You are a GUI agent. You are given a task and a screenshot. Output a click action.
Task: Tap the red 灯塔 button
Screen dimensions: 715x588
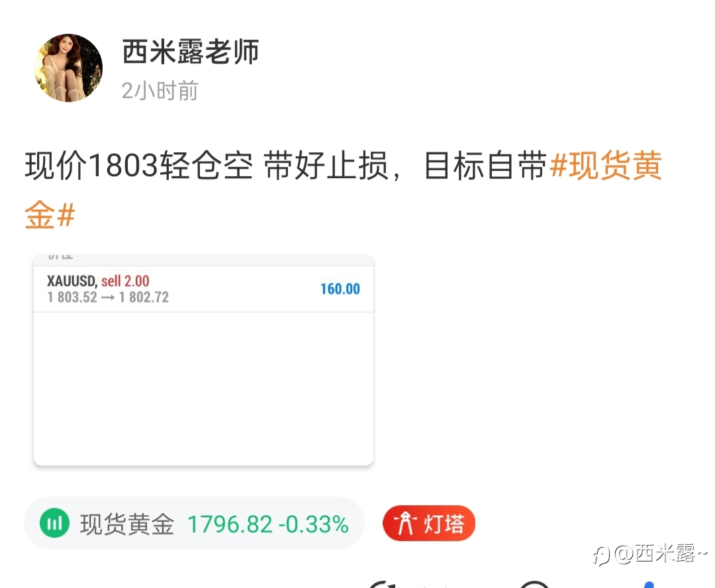428,523
